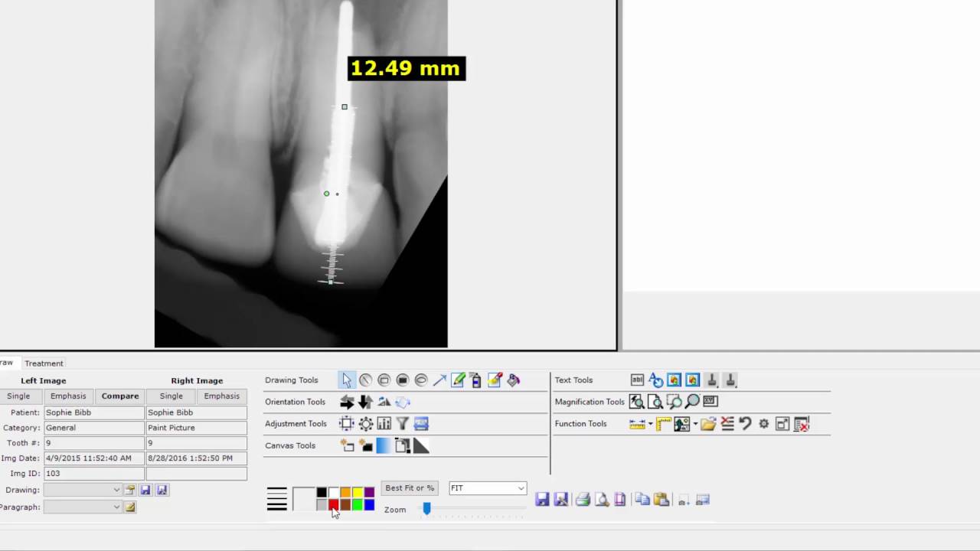Select the Compare view button
980x551 pixels.
pos(120,396)
